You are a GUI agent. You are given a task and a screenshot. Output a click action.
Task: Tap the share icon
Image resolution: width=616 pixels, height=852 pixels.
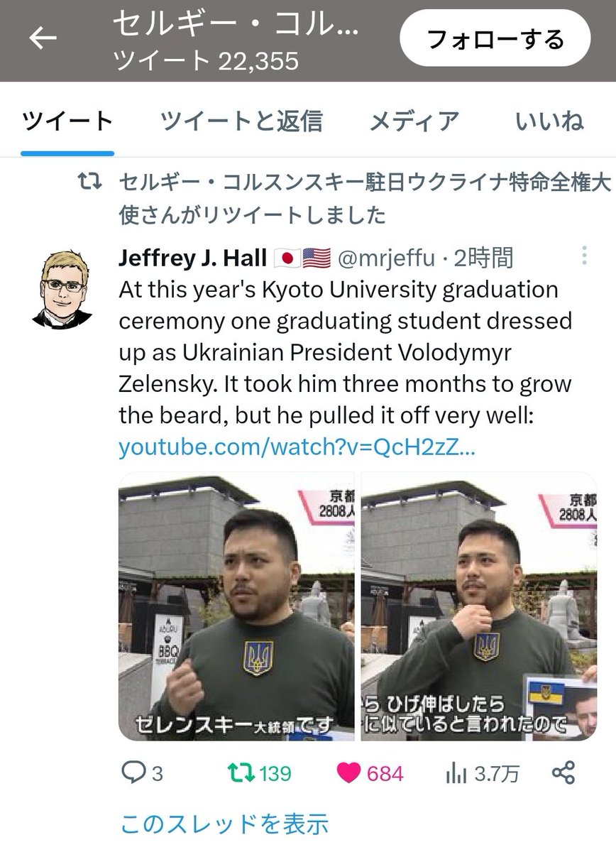[563, 772]
